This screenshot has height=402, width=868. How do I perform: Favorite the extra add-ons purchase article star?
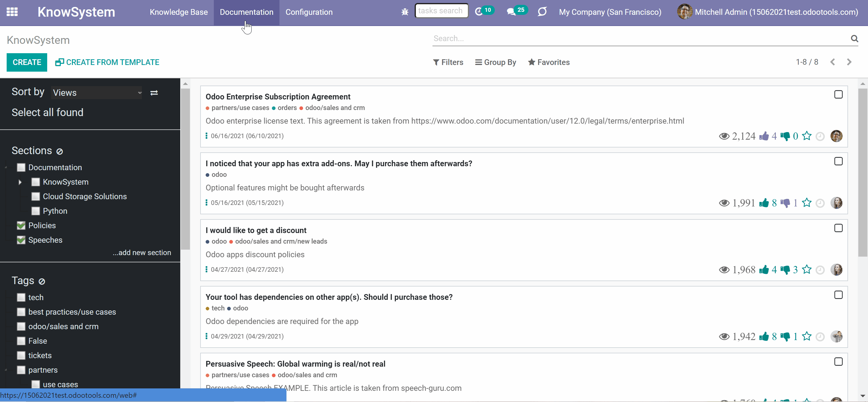pos(807,202)
